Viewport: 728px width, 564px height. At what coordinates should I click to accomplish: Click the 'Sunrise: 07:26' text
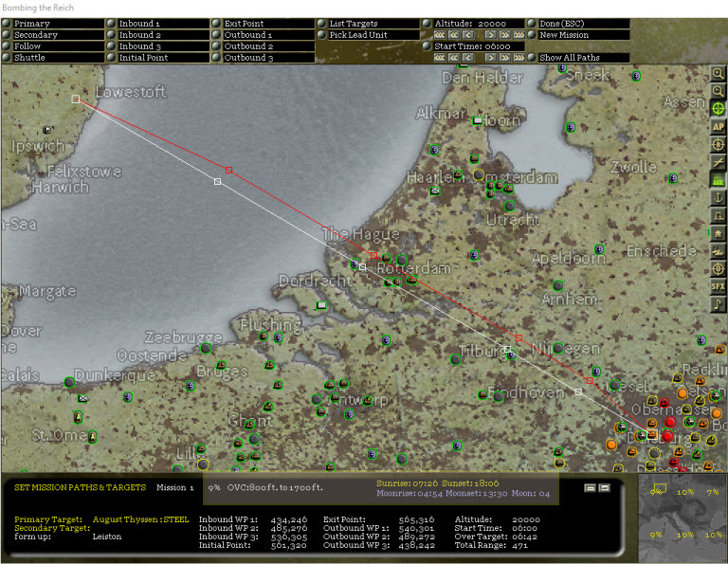(407, 483)
